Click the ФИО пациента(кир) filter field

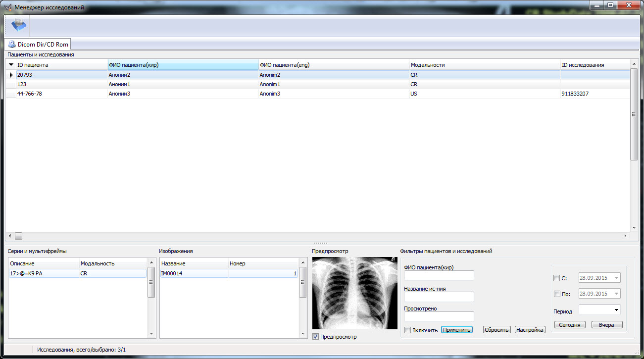tap(439, 276)
